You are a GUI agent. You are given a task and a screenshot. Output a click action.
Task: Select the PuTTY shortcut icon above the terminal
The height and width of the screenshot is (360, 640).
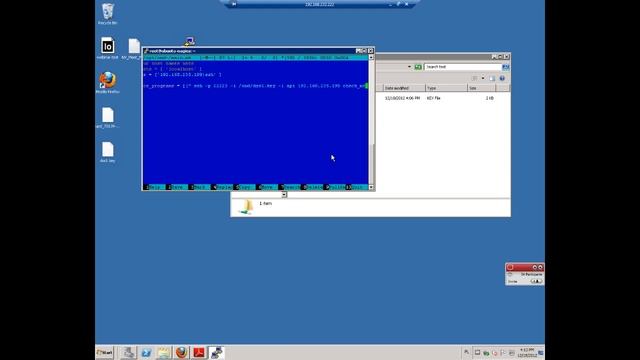tap(189, 41)
